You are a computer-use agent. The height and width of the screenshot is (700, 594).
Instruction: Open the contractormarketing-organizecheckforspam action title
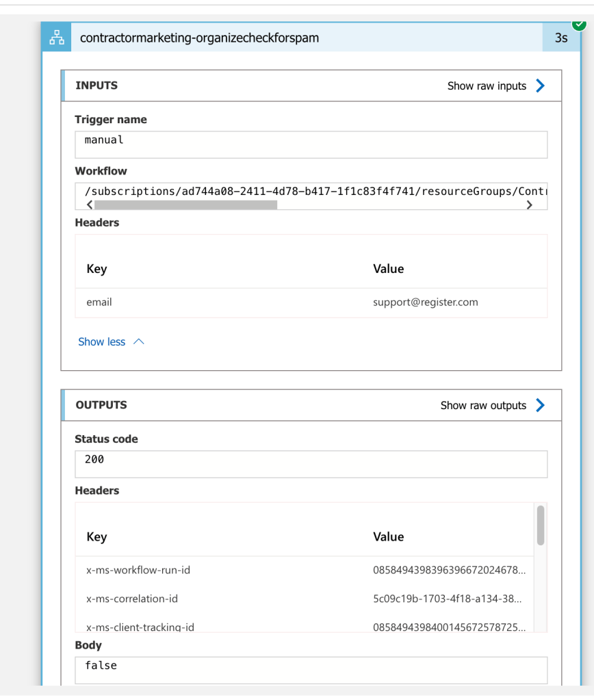199,38
